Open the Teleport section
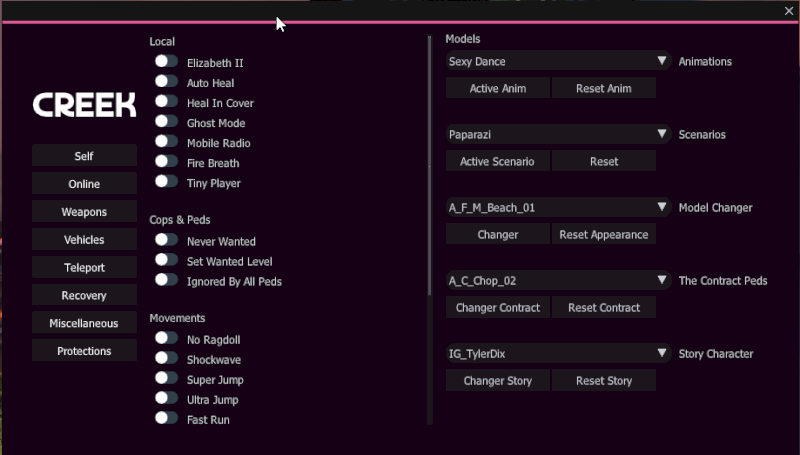Screen dimensions: 800x455 point(84,267)
